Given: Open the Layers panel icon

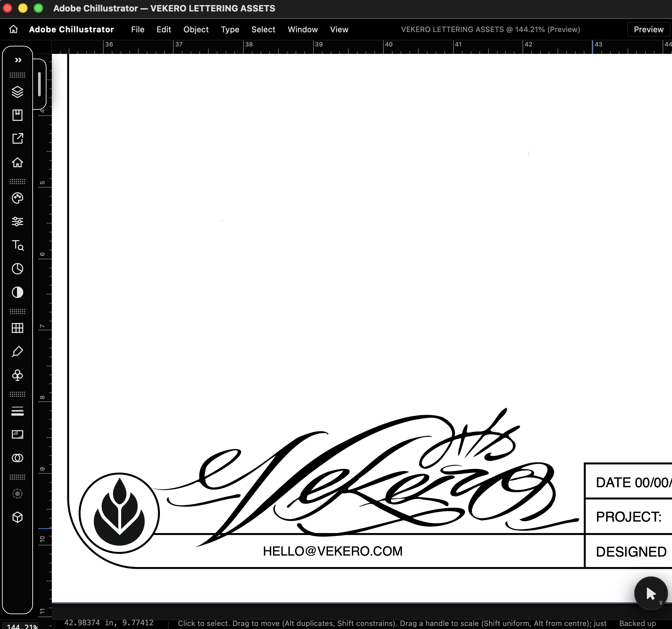Looking at the screenshot, I should tap(18, 92).
